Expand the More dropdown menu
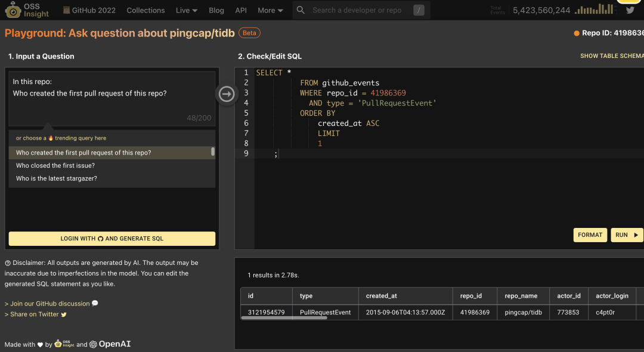Image resolution: width=644 pixels, height=352 pixels. tap(270, 10)
